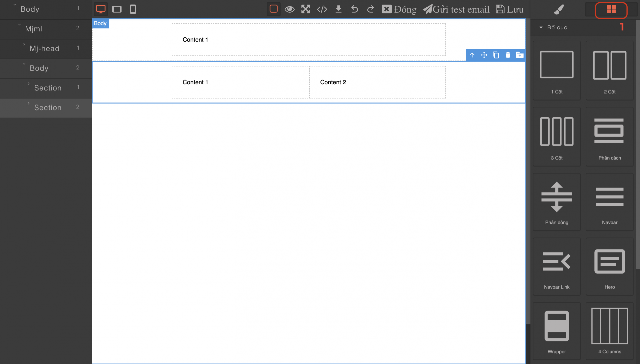
Task: Open the style manager brush tab
Action: point(559,9)
